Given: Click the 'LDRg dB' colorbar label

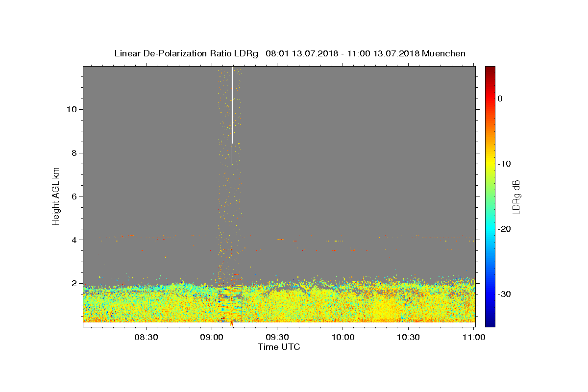Looking at the screenshot, I should tap(516, 196).
